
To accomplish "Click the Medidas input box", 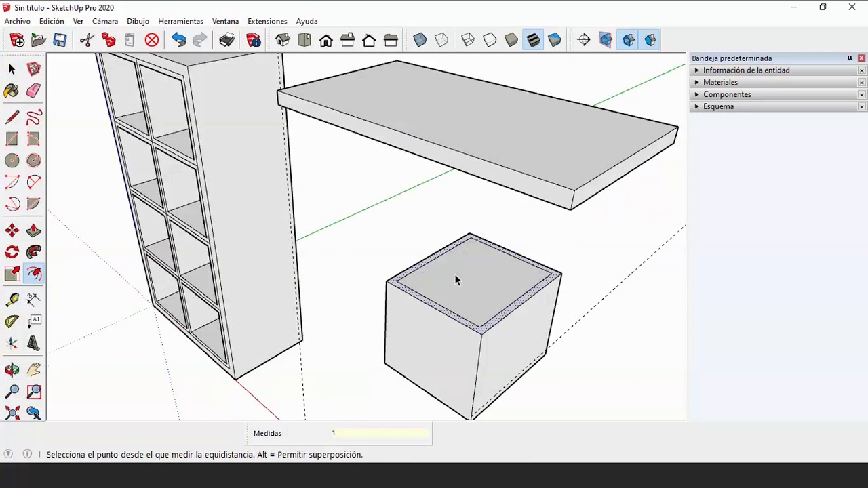I will point(380,433).
